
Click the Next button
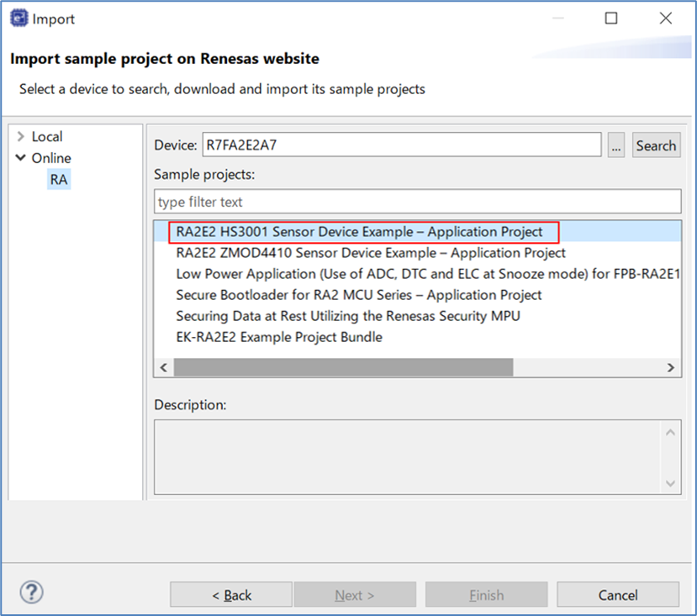click(x=355, y=595)
